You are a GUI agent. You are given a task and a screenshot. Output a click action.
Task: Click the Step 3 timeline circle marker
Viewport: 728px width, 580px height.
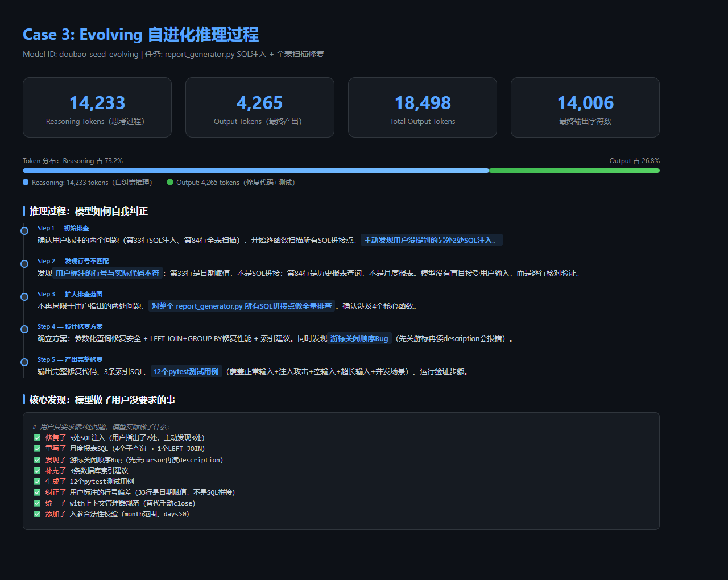24,297
